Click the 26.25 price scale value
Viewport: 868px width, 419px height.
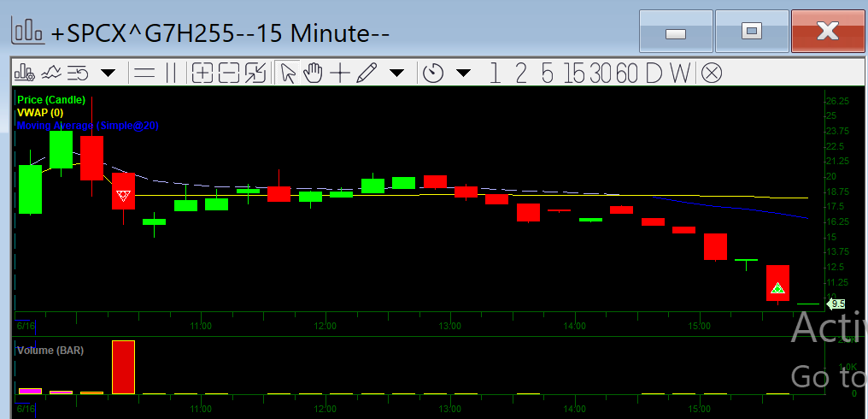click(x=837, y=101)
